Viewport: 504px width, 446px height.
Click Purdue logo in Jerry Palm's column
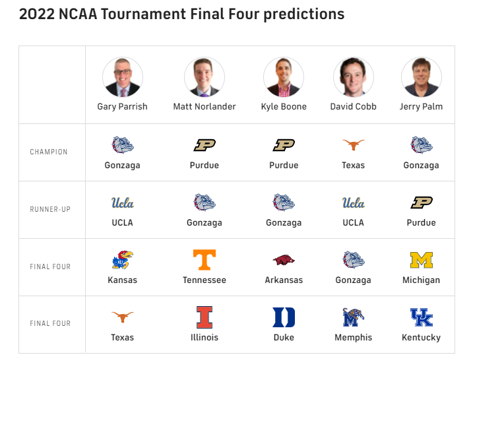pyautogui.click(x=421, y=203)
